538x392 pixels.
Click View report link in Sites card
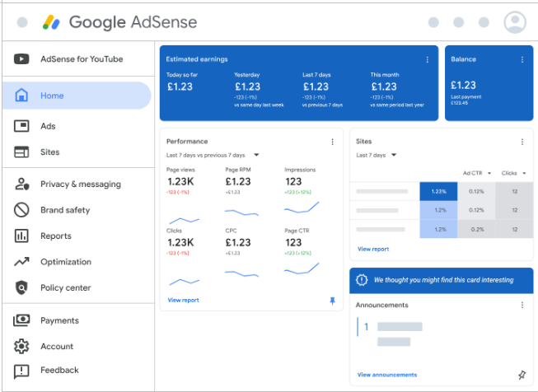(373, 249)
